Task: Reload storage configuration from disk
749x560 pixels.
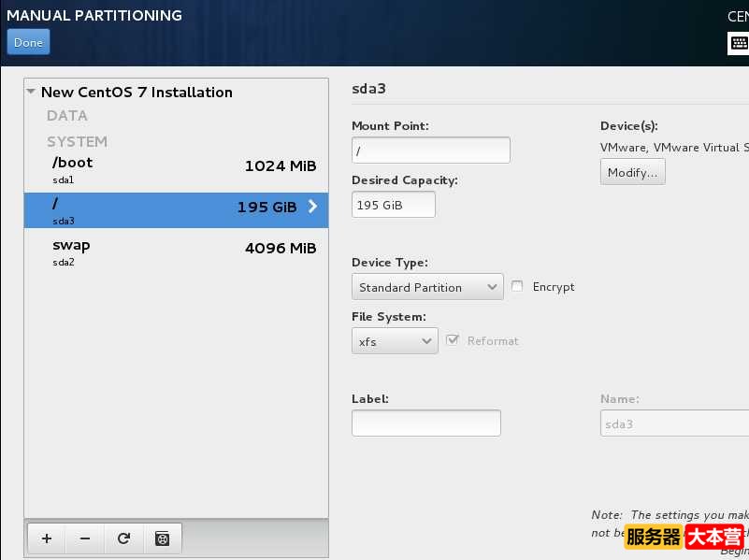Action: point(123,538)
